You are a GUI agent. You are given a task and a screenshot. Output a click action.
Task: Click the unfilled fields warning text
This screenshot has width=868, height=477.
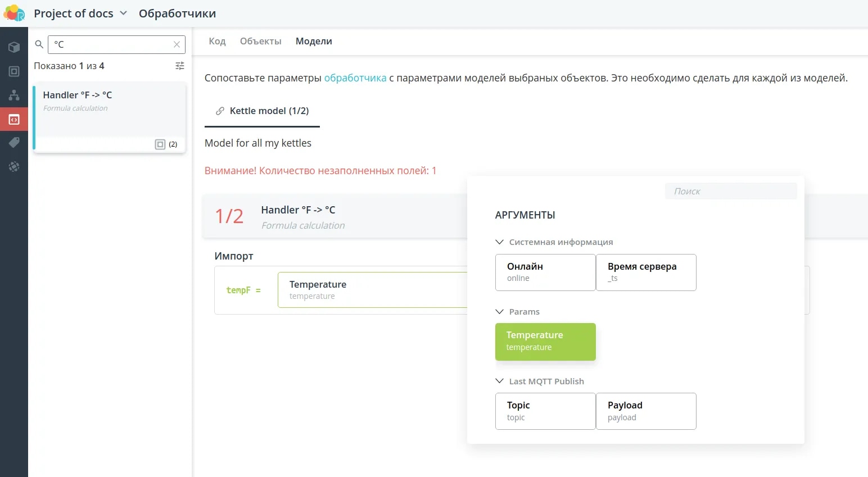[320, 171]
